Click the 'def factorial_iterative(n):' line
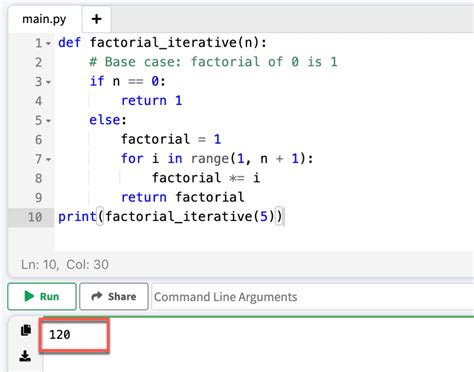The height and width of the screenshot is (372, 474). [162, 43]
